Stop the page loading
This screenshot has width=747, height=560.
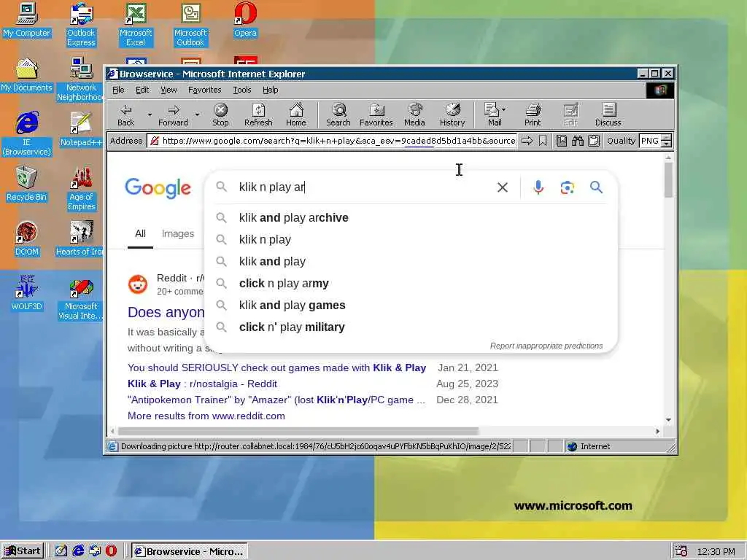pos(220,114)
